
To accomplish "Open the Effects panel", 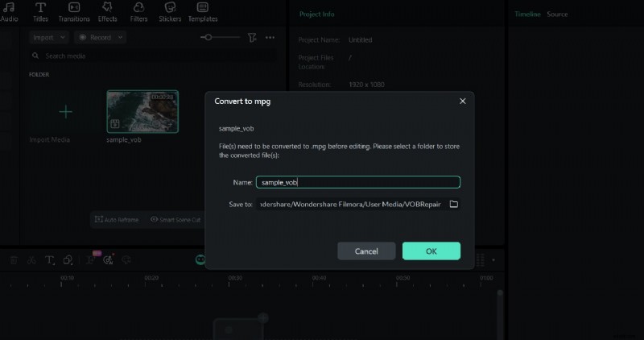I will click(x=107, y=11).
